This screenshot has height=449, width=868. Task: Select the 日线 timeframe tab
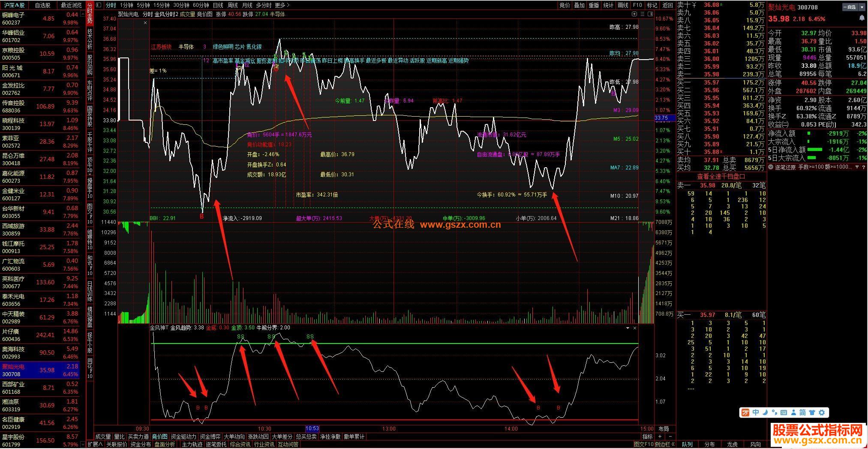coord(218,5)
